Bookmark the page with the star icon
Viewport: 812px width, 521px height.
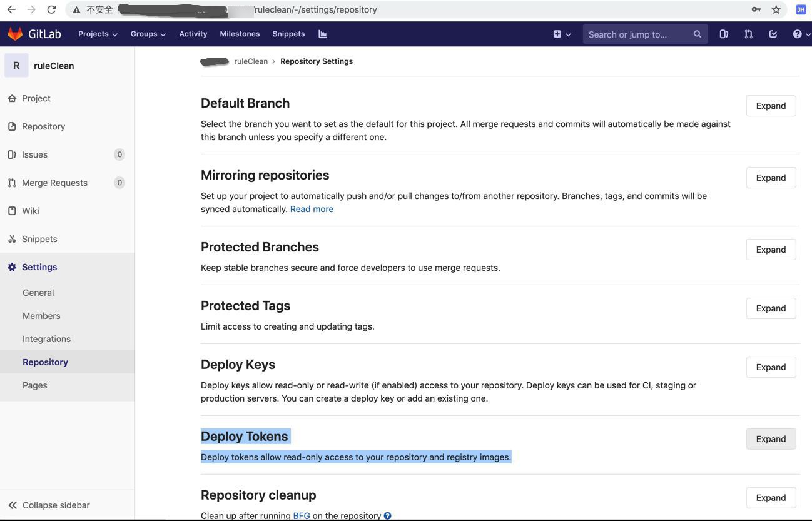pos(774,9)
